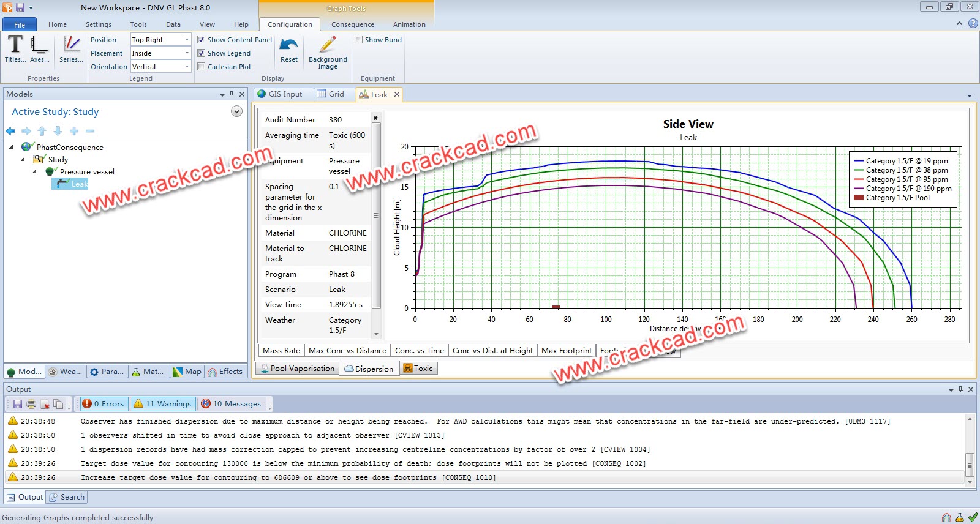Click the clear/delete icon in Output toolbar
This screenshot has width=980, height=524.
click(x=45, y=404)
